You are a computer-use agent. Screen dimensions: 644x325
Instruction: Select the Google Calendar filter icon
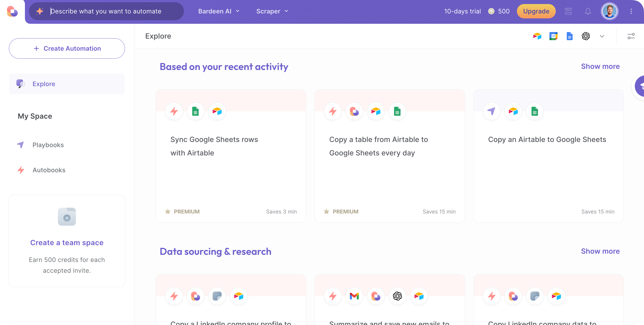pyautogui.click(x=553, y=36)
